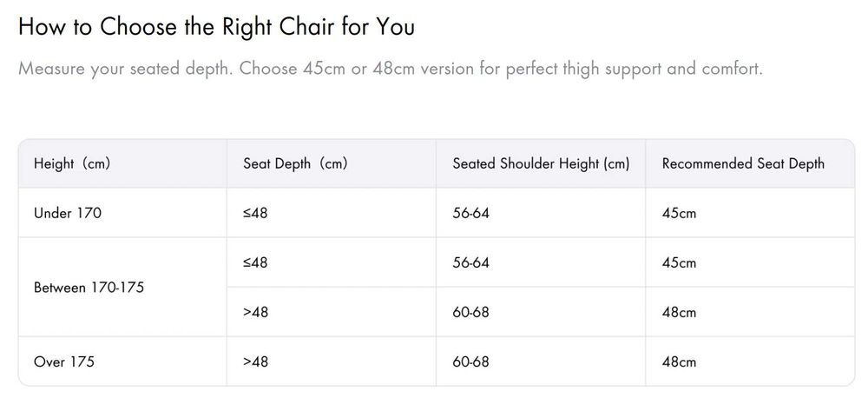Click 48cm recommendation in Over 175 row
This screenshot has width=868, height=398.
pyautogui.click(x=679, y=362)
